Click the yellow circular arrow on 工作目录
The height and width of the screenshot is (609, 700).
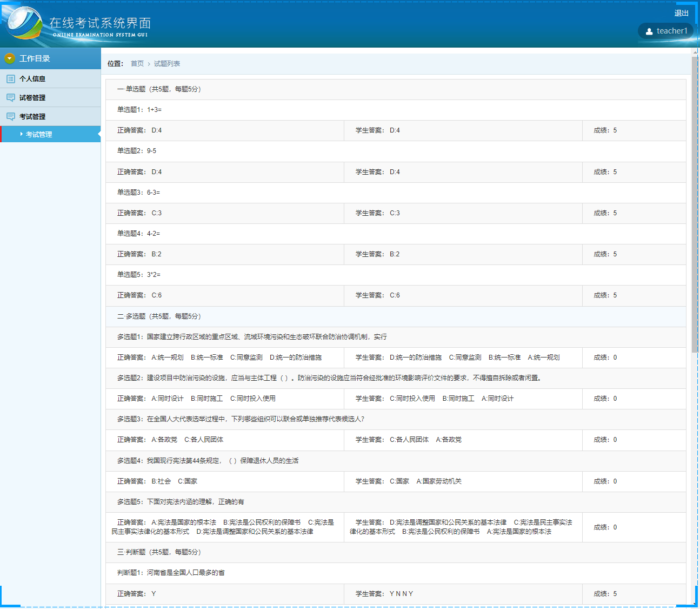point(9,58)
